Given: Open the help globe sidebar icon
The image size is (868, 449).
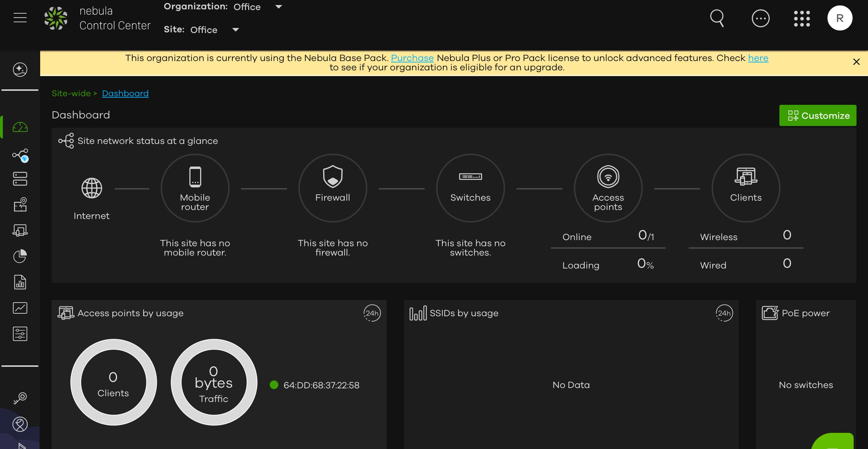Looking at the screenshot, I should (x=20, y=425).
